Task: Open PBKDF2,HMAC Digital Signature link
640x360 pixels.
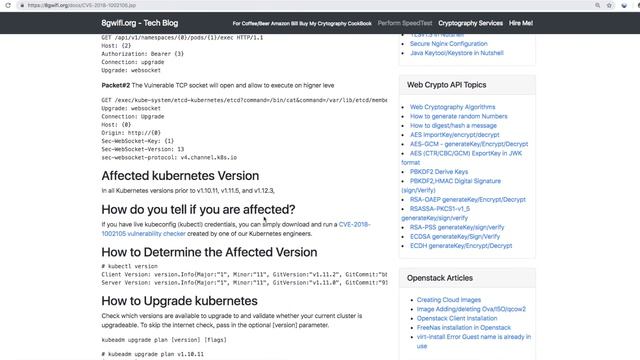Action: [x=455, y=181]
